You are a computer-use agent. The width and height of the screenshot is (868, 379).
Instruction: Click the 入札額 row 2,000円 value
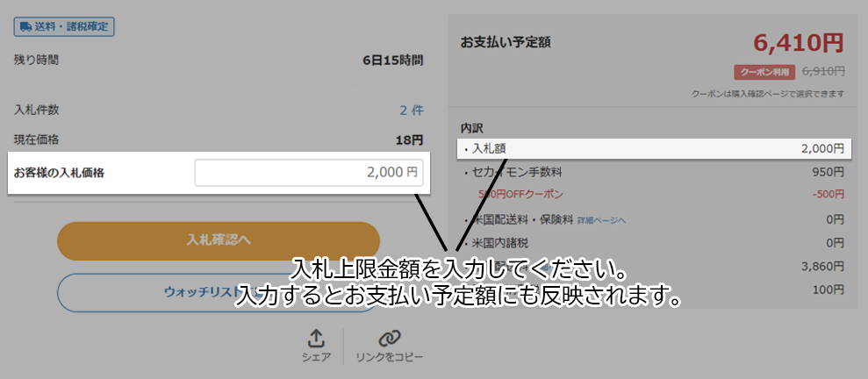click(822, 148)
